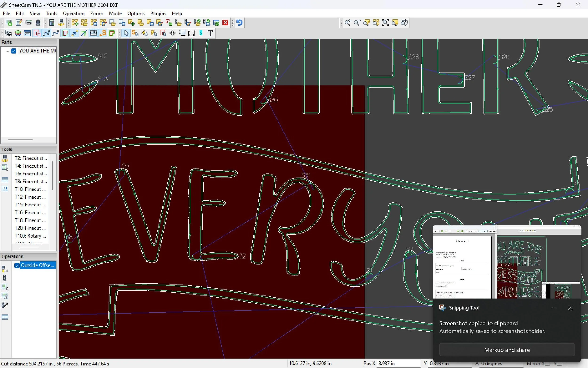Click the Cut distance status bar text

coord(55,364)
